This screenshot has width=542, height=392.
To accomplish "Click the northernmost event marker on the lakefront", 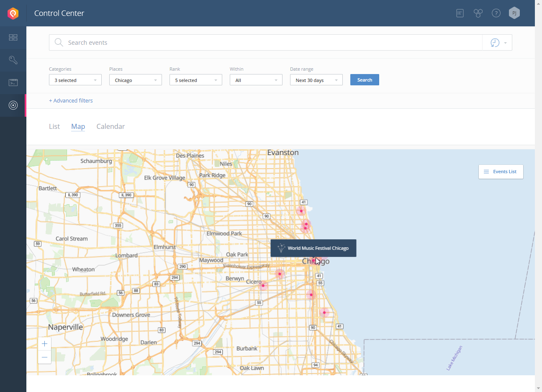I will click(301, 211).
